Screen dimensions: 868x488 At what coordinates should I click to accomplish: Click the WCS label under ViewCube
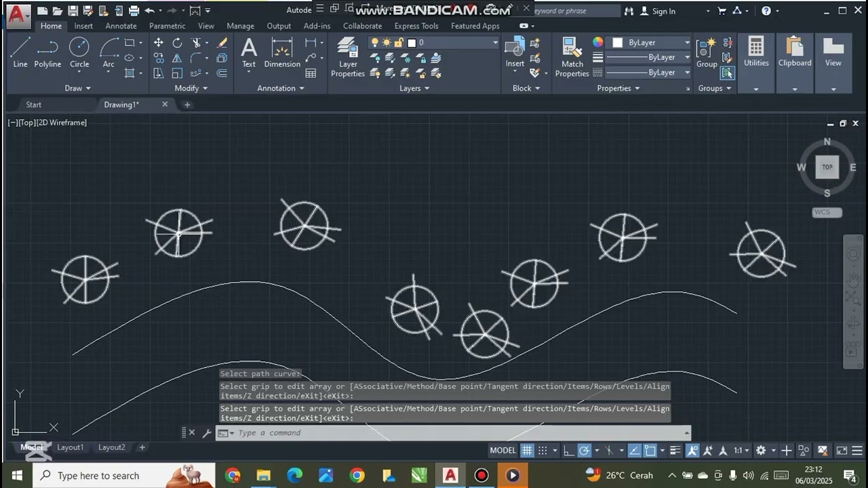pyautogui.click(x=827, y=212)
